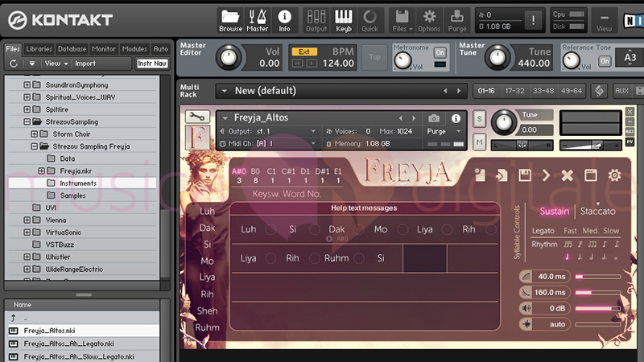This screenshot has width=644, height=362.
Task: Switch to the Libraries tab
Action: (39, 49)
